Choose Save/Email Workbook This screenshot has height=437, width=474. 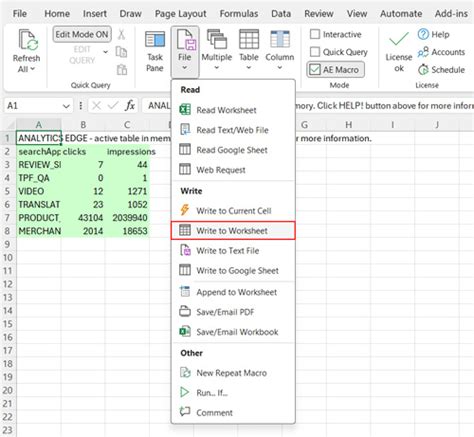click(x=233, y=332)
